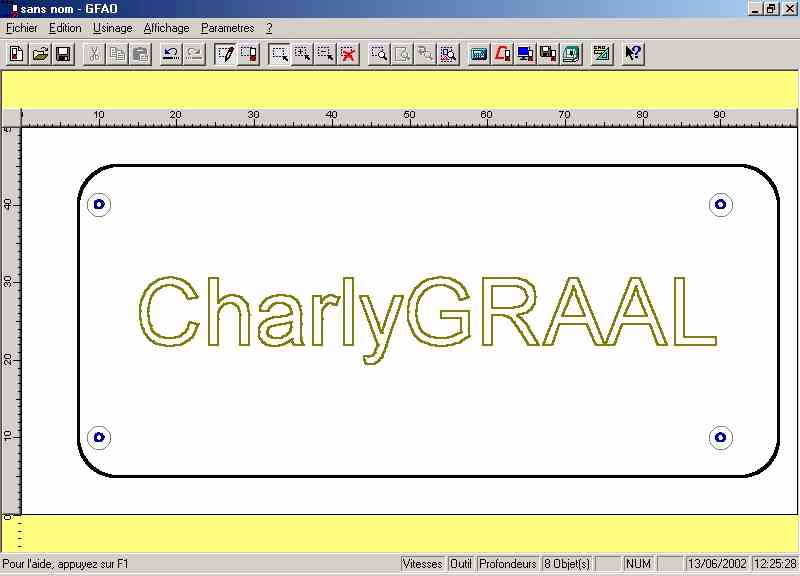The height and width of the screenshot is (576, 800).
Task: Select the bottom-right drill hole
Action: (720, 437)
